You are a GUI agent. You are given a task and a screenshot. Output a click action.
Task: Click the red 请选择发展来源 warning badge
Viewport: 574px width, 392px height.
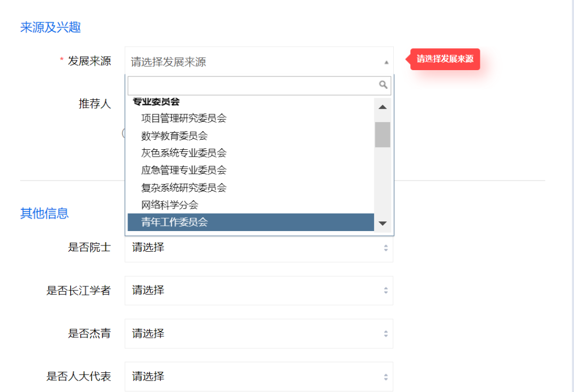point(445,59)
